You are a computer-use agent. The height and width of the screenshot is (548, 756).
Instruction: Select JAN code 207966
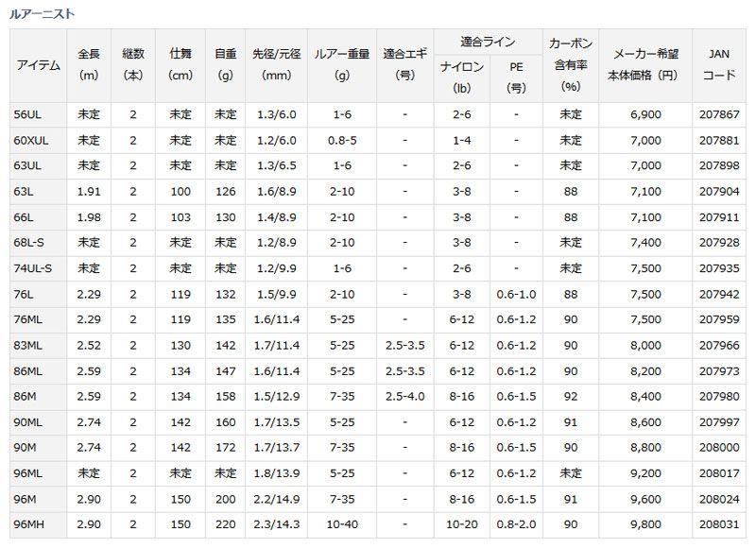tap(719, 346)
